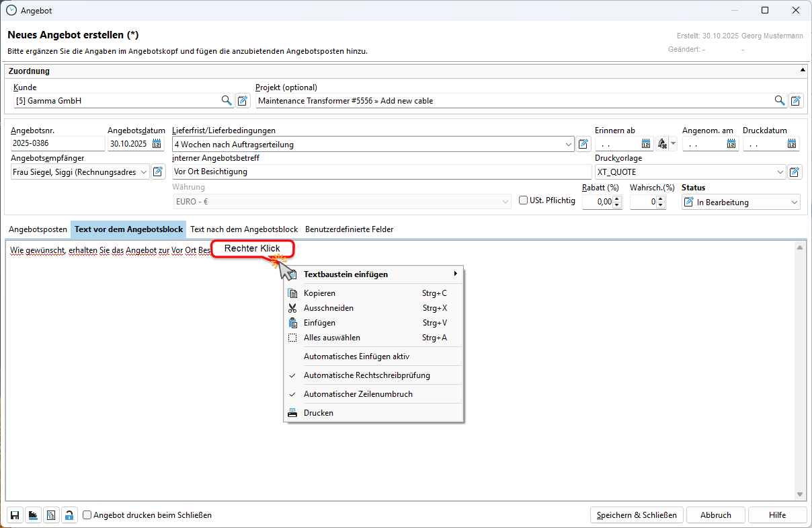Click the lock icon in bottom toolbar
This screenshot has width=812, height=528.
(x=69, y=515)
